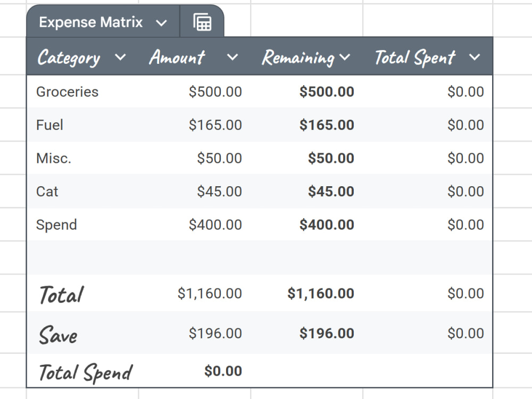Open the Amount column dropdown arrow

(x=232, y=57)
